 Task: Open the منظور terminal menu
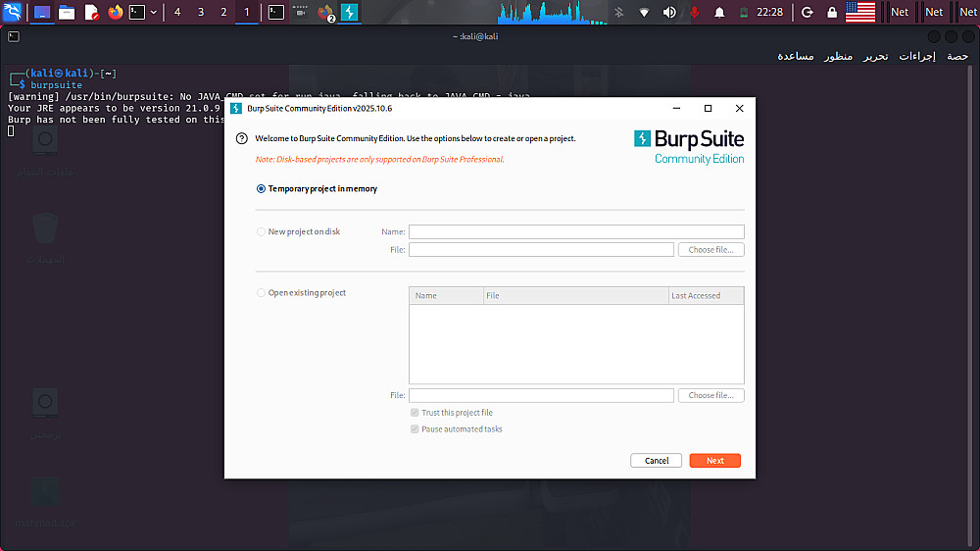coord(838,56)
